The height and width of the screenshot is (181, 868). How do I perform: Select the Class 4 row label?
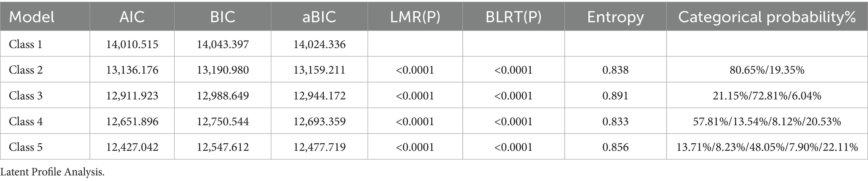[x=26, y=122]
